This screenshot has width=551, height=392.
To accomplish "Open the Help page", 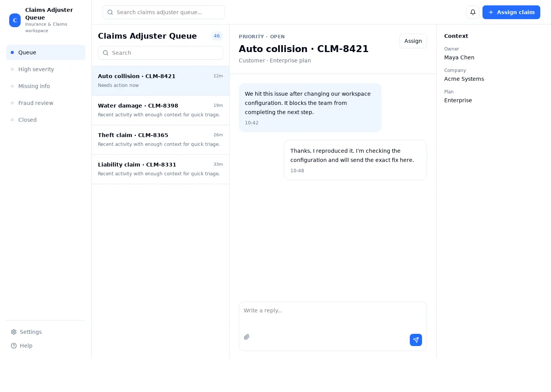I will click(x=22, y=346).
